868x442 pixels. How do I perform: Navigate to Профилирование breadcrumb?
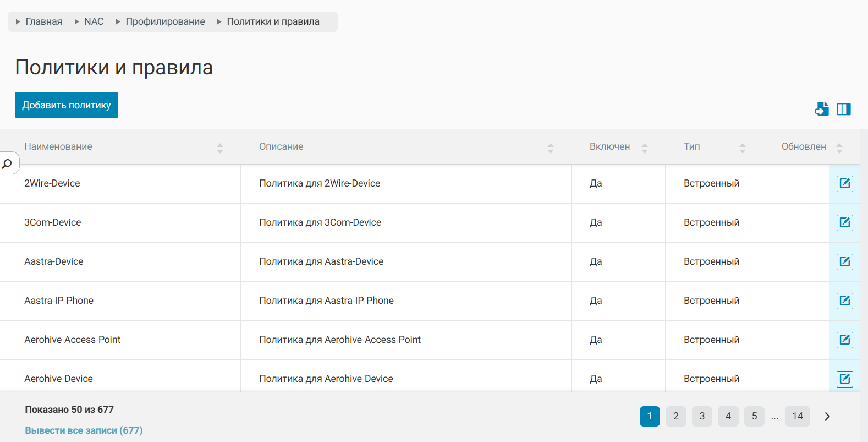click(165, 21)
